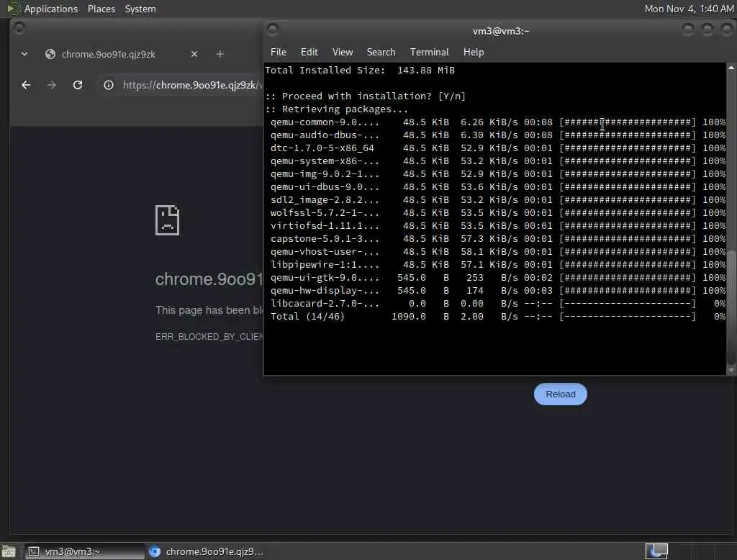
Task: Click the vm3@vm3:~ terminal title bar
Action: 501,31
